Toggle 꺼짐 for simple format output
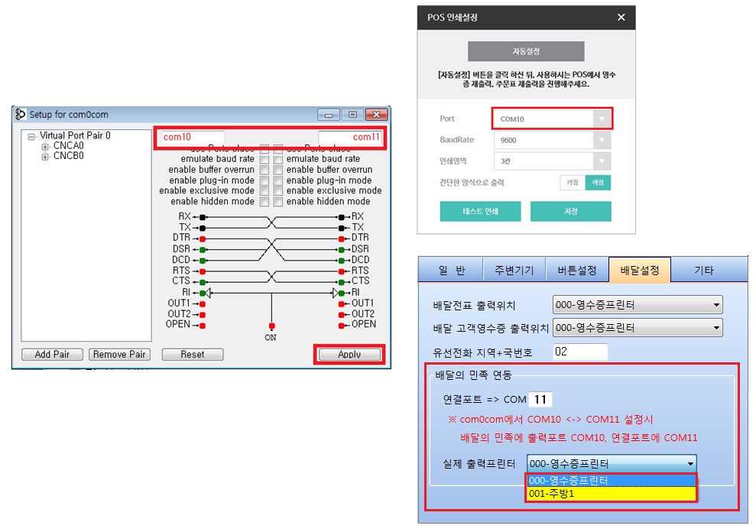 click(572, 183)
